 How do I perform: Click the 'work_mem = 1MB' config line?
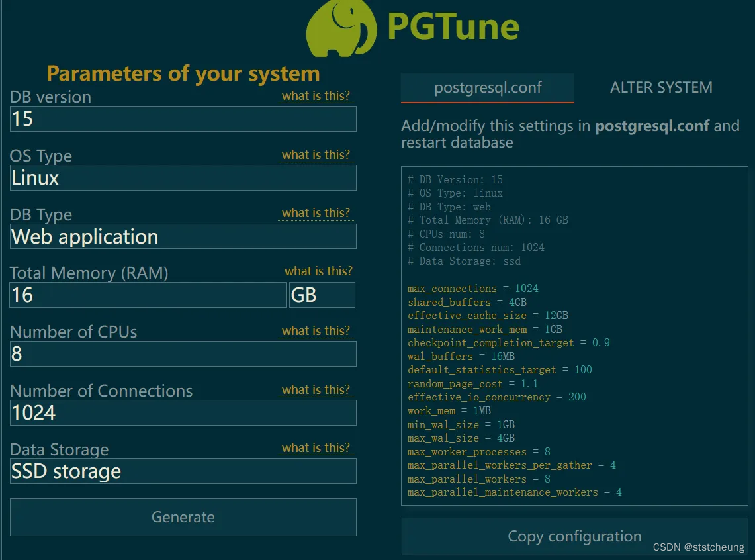pyautogui.click(x=449, y=410)
